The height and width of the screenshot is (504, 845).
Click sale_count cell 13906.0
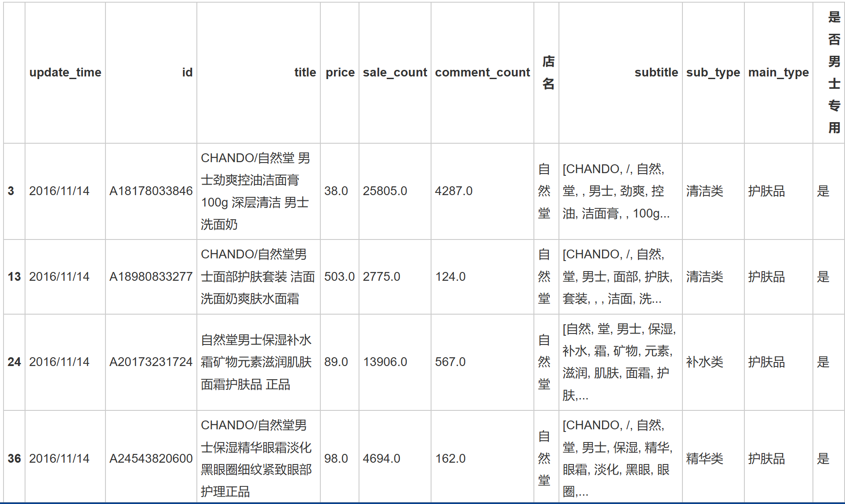click(x=395, y=362)
